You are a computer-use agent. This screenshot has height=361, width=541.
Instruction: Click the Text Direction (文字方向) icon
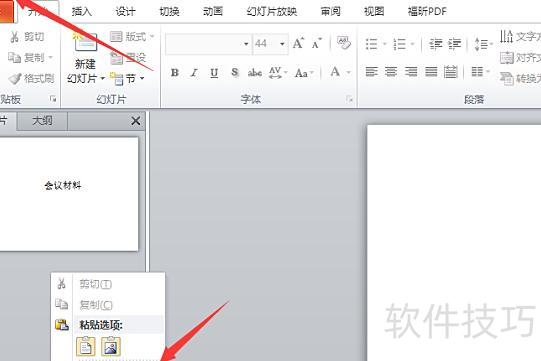click(506, 36)
